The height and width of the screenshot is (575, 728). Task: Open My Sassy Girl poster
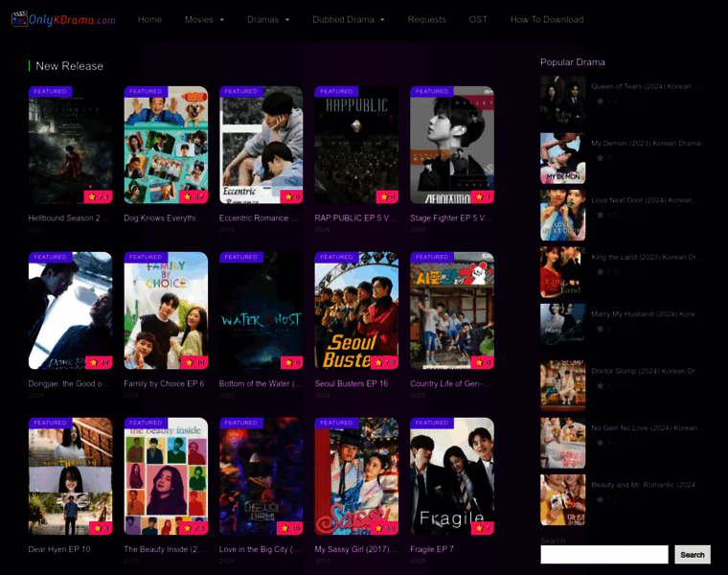pyautogui.click(x=356, y=476)
